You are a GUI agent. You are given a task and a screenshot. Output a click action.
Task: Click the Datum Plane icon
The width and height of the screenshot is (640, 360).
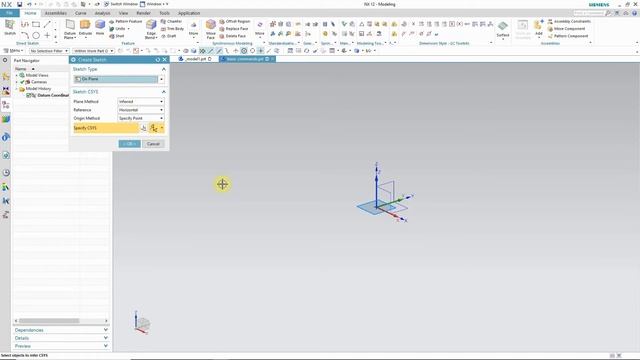point(70,25)
